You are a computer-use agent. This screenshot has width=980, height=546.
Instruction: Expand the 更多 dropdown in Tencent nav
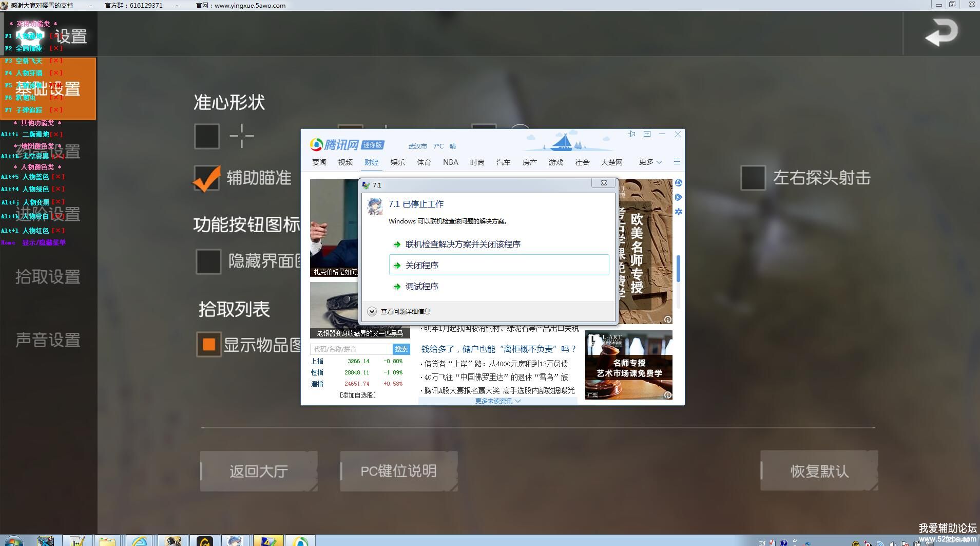point(650,162)
